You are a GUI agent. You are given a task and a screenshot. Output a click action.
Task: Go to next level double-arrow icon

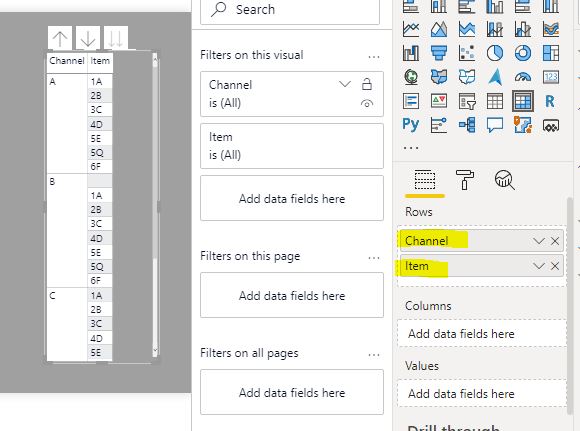point(116,38)
